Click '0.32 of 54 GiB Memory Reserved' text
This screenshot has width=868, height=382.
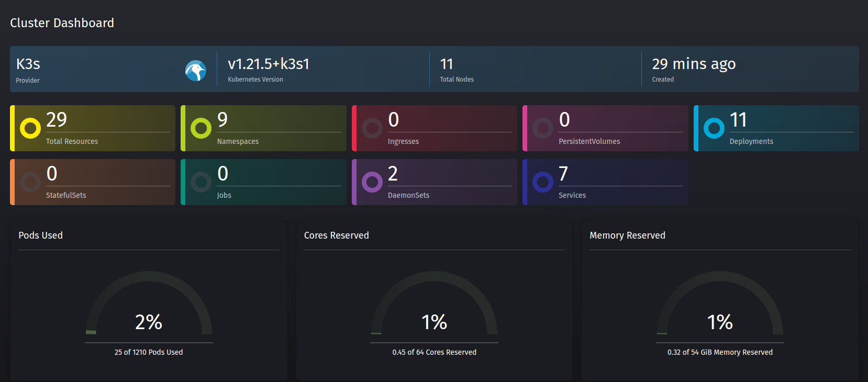point(720,352)
